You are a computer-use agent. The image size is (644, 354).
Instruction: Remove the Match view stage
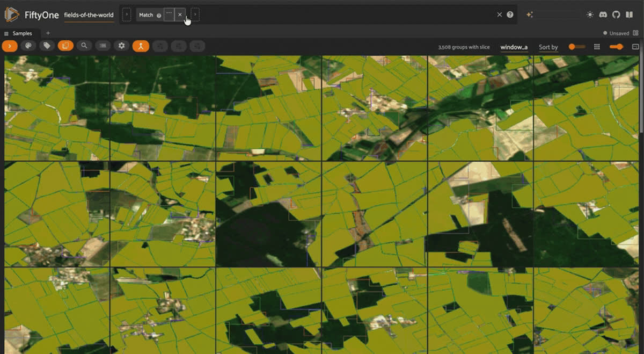(x=180, y=15)
